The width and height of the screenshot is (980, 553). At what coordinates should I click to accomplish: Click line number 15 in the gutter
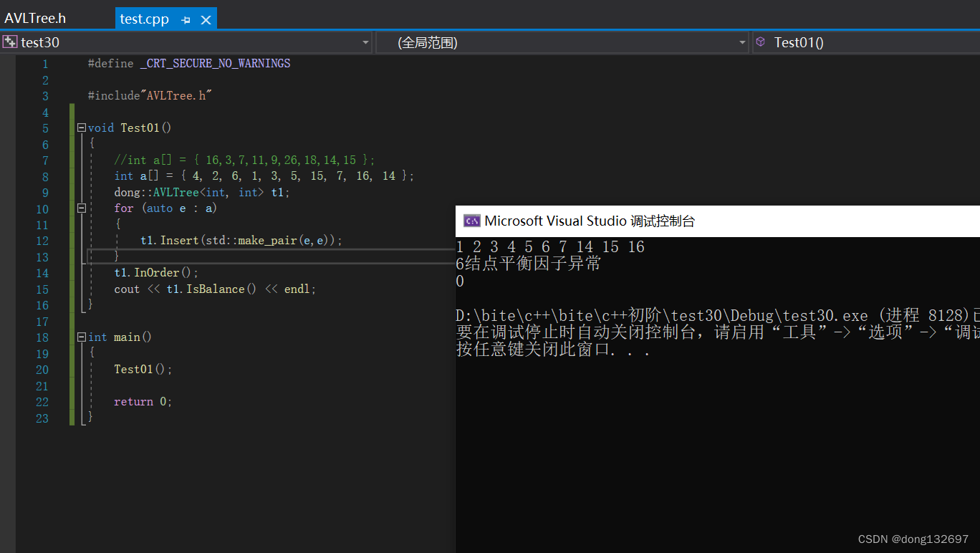(x=42, y=289)
